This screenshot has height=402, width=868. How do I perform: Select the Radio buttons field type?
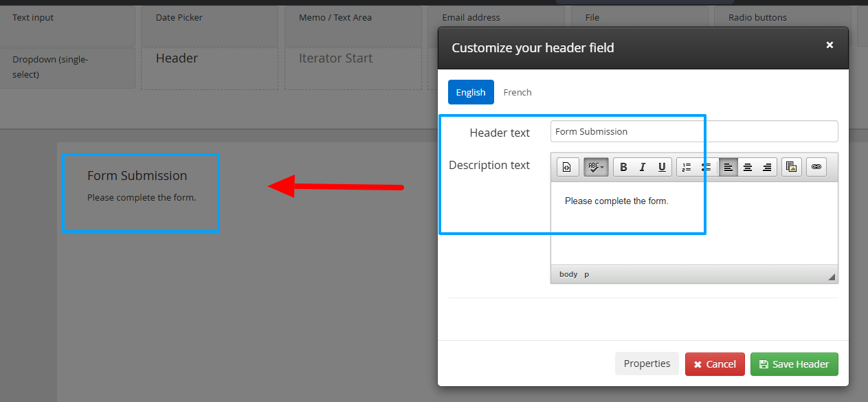click(x=782, y=18)
